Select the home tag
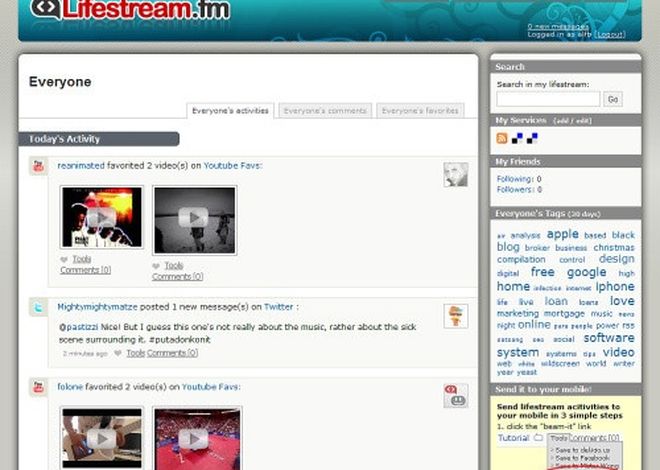The image size is (660, 470). pos(513,287)
